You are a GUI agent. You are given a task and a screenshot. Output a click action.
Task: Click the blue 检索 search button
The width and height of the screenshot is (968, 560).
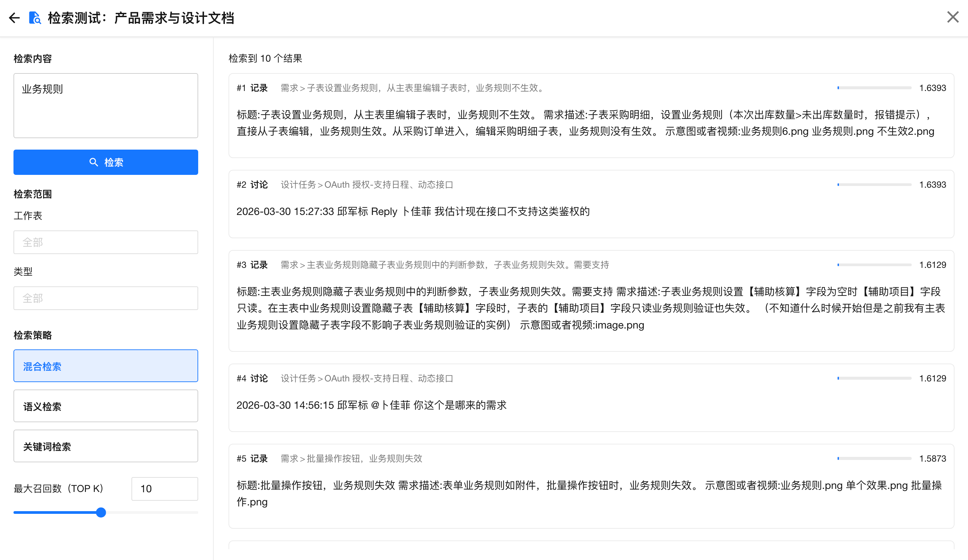pos(105,162)
